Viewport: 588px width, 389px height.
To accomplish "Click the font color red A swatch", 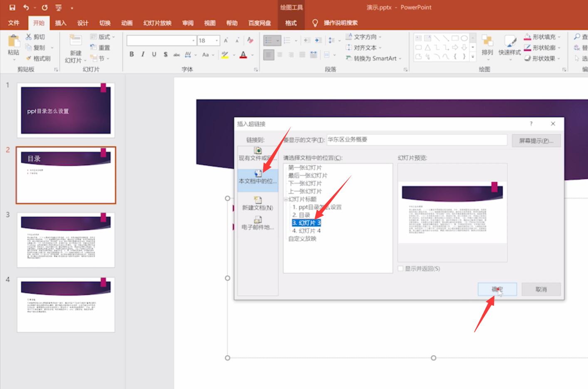I will click(244, 54).
